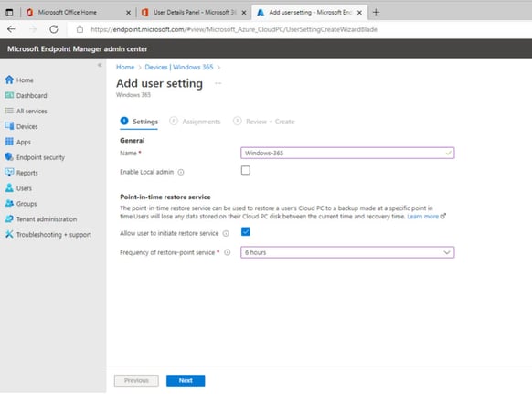Click info icon beside Allow user to initiate restore
This screenshot has width=532, height=394.
click(226, 233)
